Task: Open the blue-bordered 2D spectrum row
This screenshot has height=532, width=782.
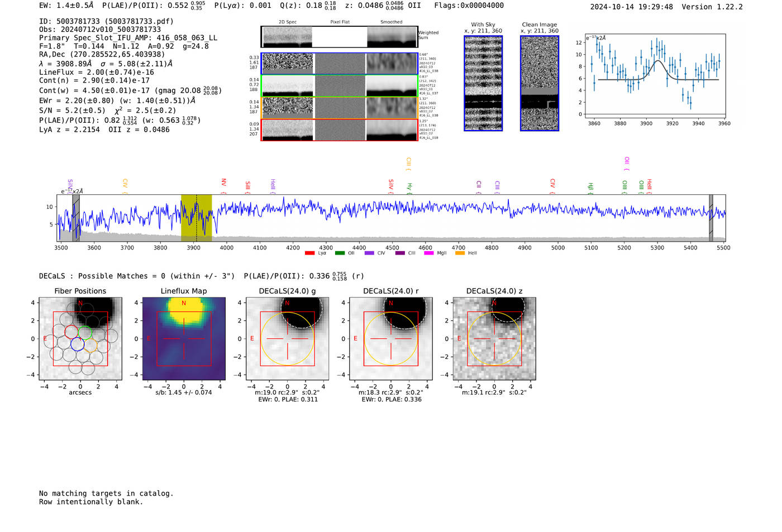Action: (x=340, y=64)
